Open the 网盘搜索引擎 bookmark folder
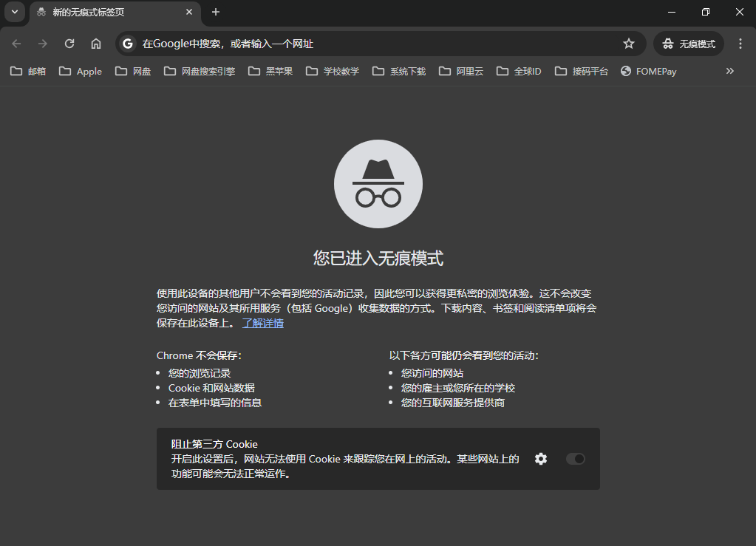Screen dimensions: 756x546 pyautogui.click(x=200, y=72)
